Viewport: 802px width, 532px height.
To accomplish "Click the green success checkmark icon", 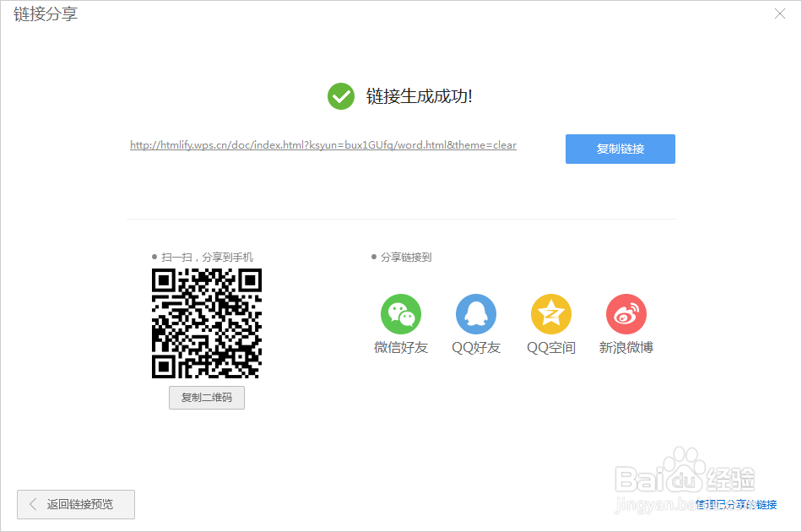I will 340,96.
